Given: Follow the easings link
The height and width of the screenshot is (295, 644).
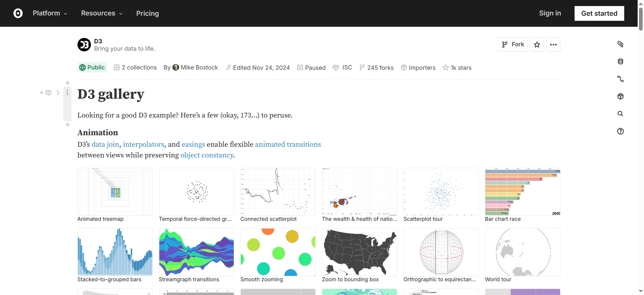Looking at the screenshot, I should [x=193, y=144].
